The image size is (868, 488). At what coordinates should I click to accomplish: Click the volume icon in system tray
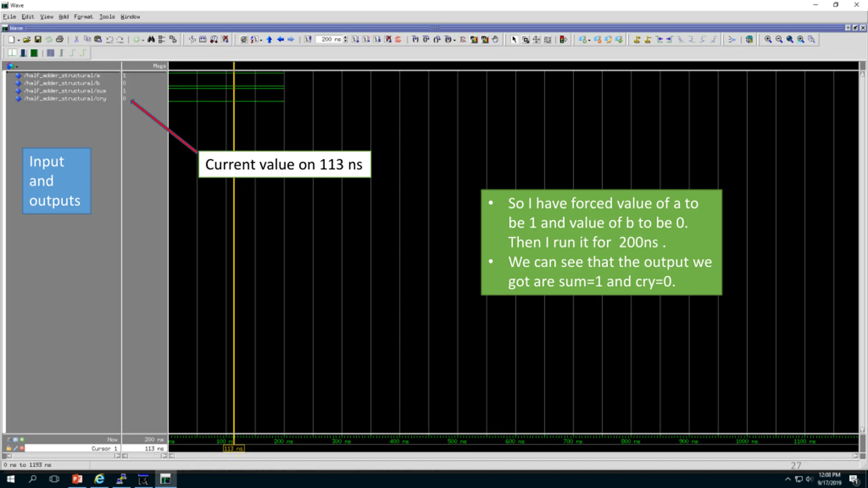pos(809,479)
